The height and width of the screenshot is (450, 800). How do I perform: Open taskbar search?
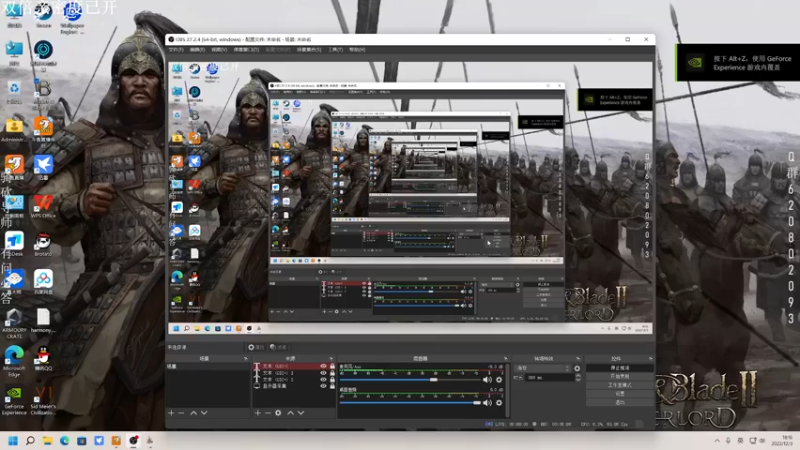(30, 440)
